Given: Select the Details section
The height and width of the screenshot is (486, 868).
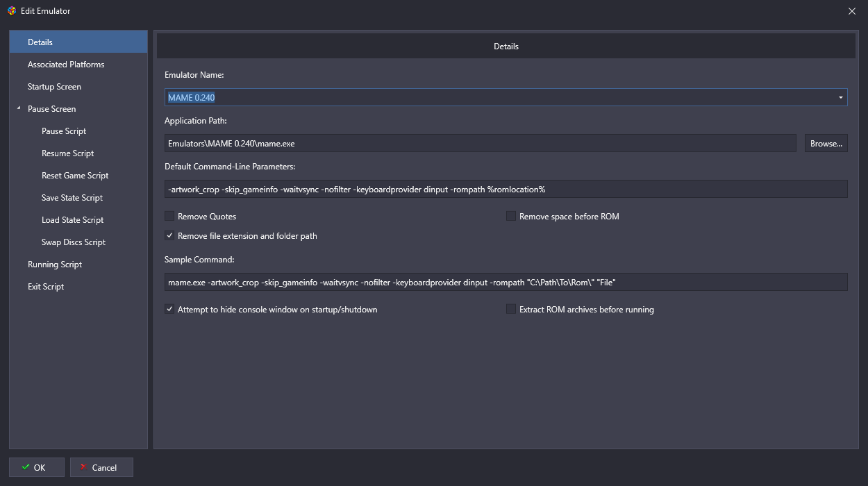Looking at the screenshot, I should [x=78, y=42].
